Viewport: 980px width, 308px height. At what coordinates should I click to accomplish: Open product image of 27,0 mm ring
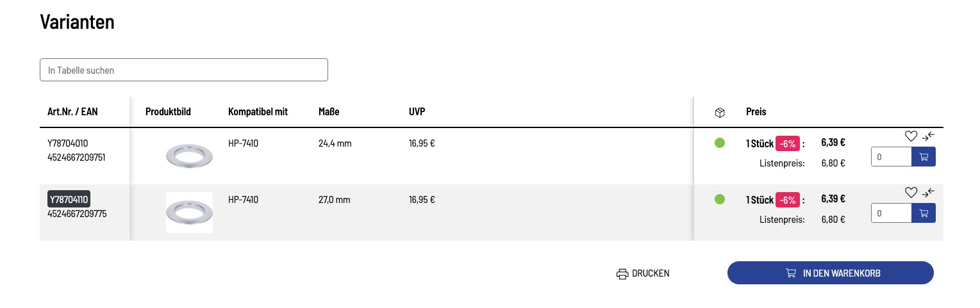189,212
